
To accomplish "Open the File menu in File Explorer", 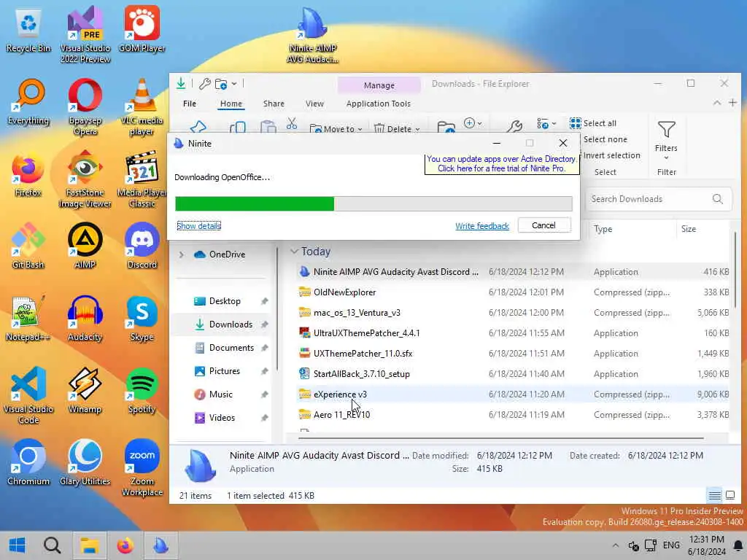I will click(190, 104).
